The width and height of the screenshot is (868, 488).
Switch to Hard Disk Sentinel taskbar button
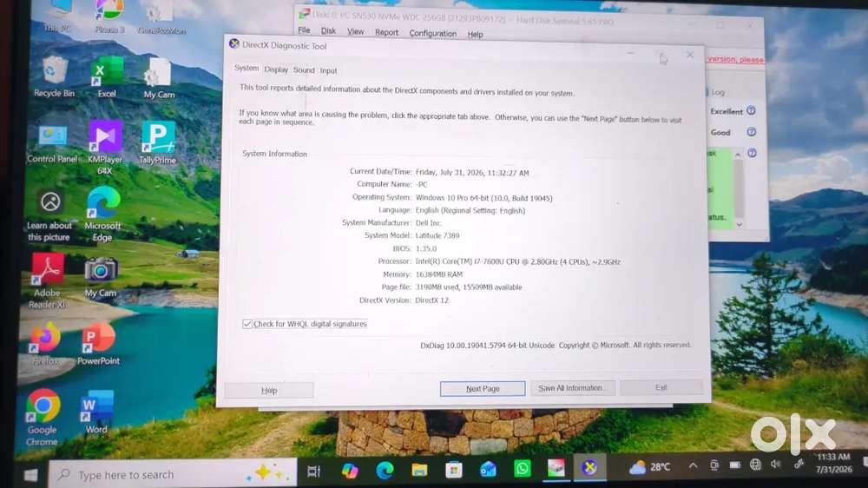(556, 468)
